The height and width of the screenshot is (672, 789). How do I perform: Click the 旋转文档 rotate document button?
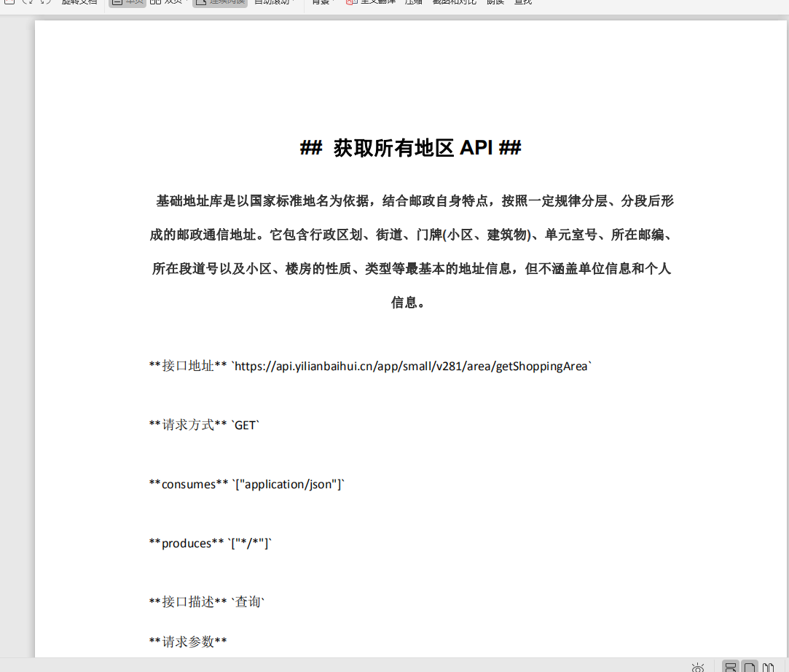[79, 2]
